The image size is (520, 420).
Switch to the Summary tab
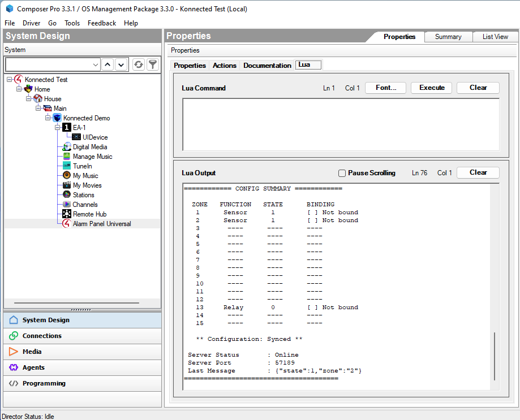pos(448,36)
